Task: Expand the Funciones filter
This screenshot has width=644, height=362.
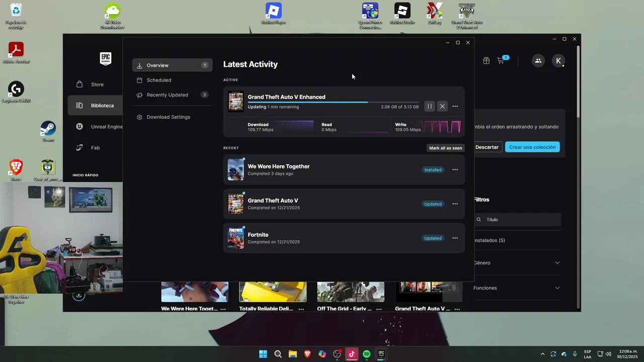Action: coord(517,288)
